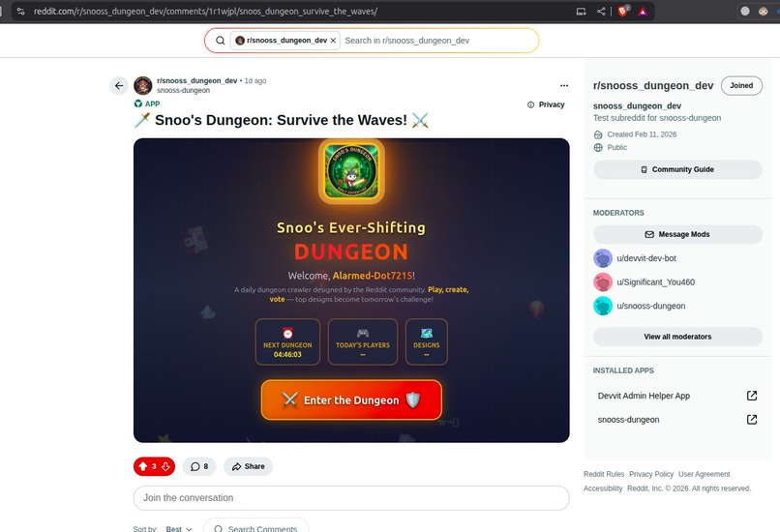The width and height of the screenshot is (780, 532).
Task: Upvote the Snoo's Dungeon post
Action: pos(143,466)
